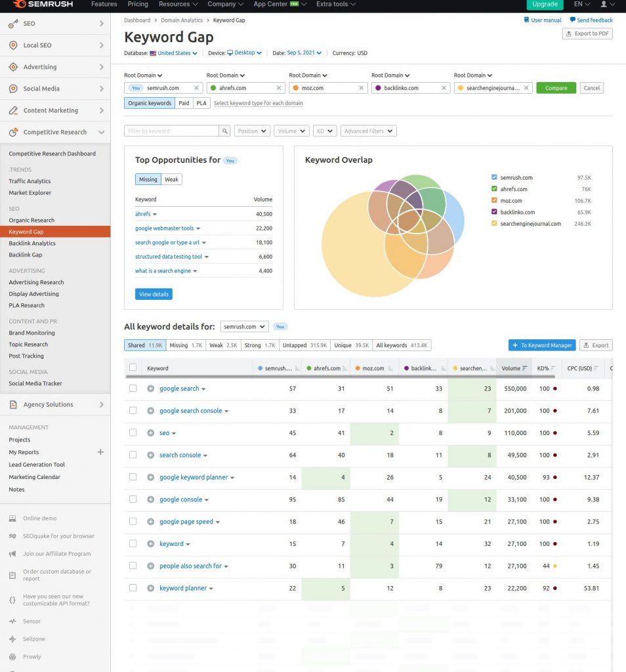Open the SEO sidebar icon
The height and width of the screenshot is (672, 626).
[x=13, y=24]
